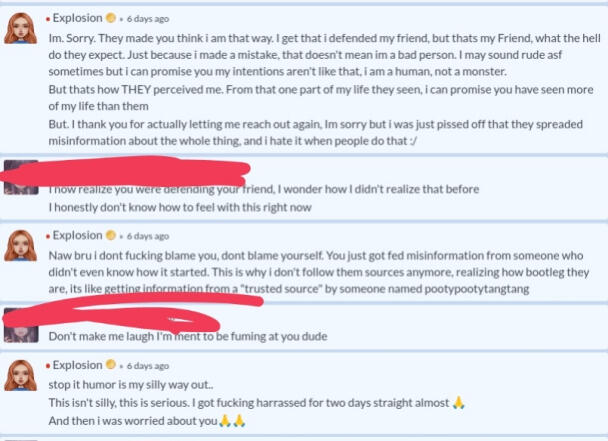Click Explosion's avatar beside the 'Im. Sorry' message

click(20, 32)
